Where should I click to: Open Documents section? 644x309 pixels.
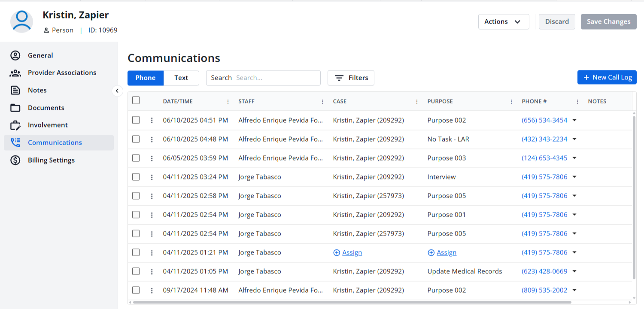(59, 108)
